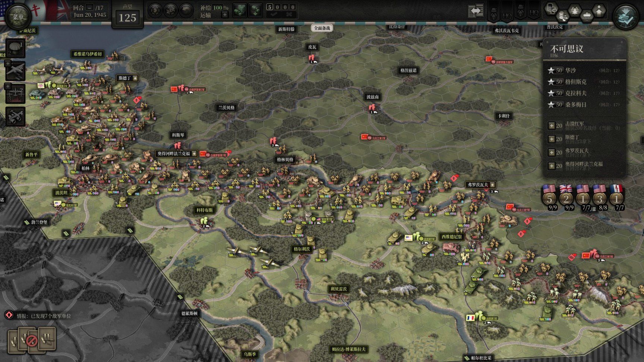The height and width of the screenshot is (362, 644).
Task: Expand the 击溃红军 bonus objective
Action: tap(552, 126)
